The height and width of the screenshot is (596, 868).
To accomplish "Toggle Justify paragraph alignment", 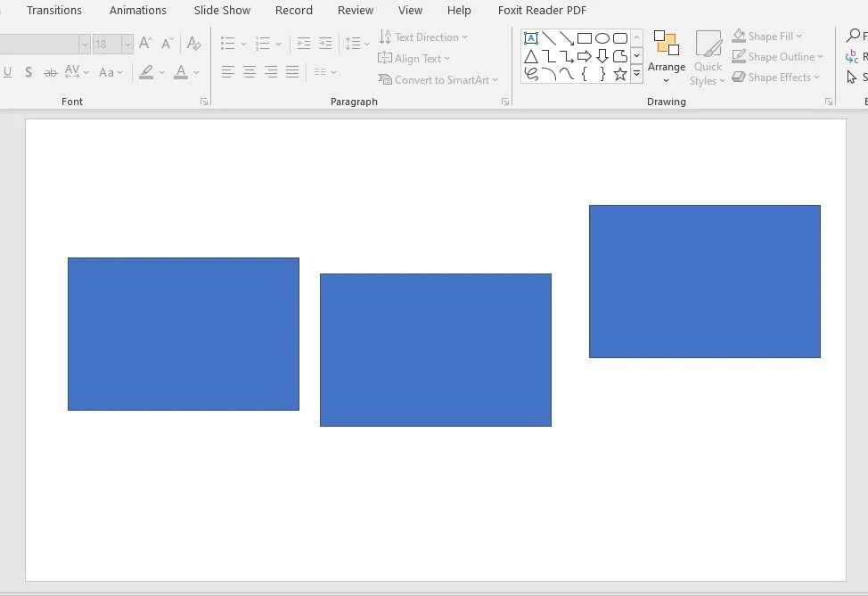I will [x=292, y=72].
